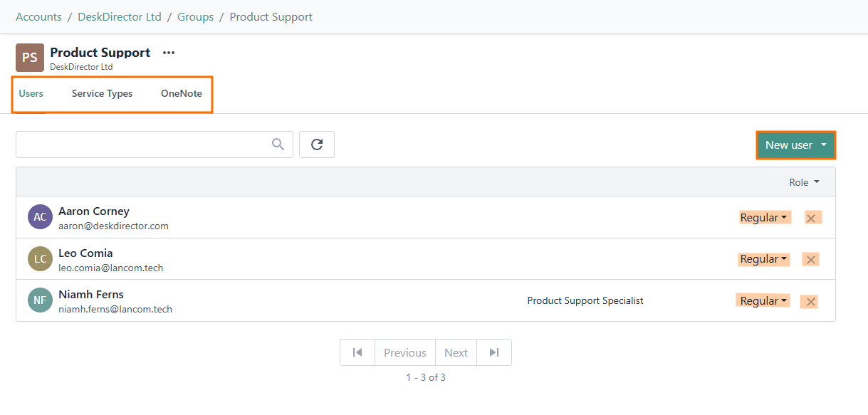868x415 pixels.
Task: Click the PS group avatar badge
Action: (x=30, y=58)
